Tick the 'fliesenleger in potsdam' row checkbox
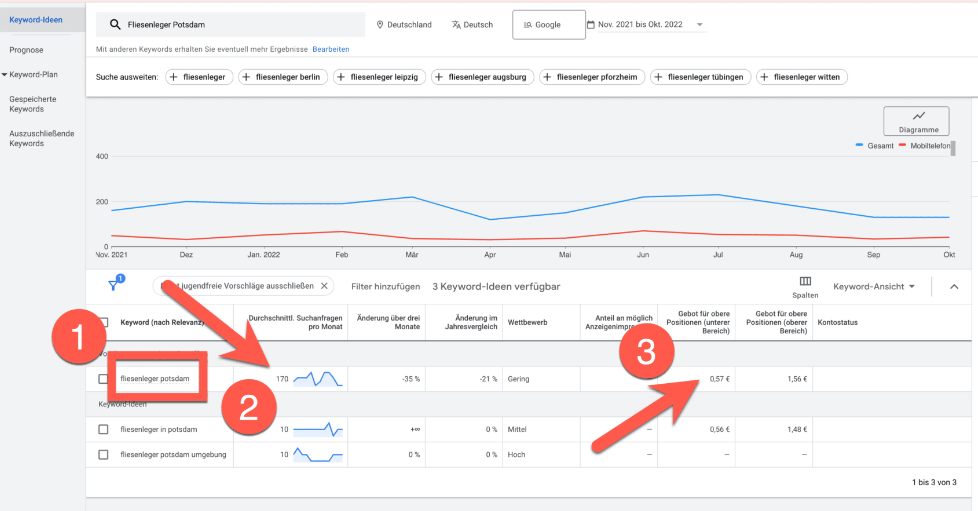The height and width of the screenshot is (511, 978). coord(103,429)
